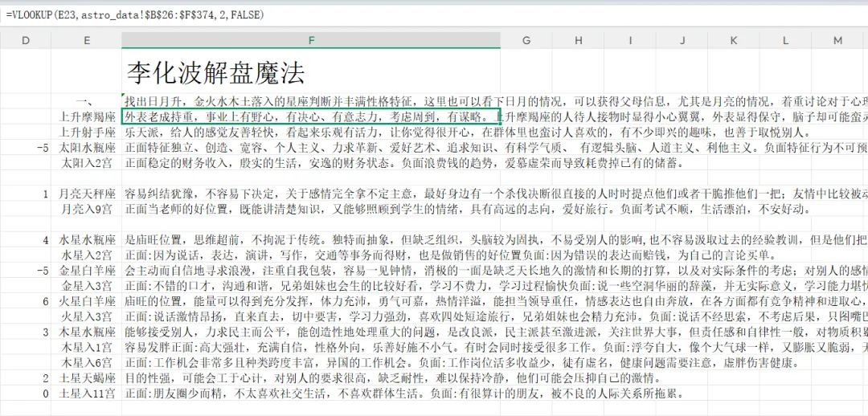Select the cell labeled 一、
The width and height of the screenshot is (868, 416).
(x=87, y=102)
